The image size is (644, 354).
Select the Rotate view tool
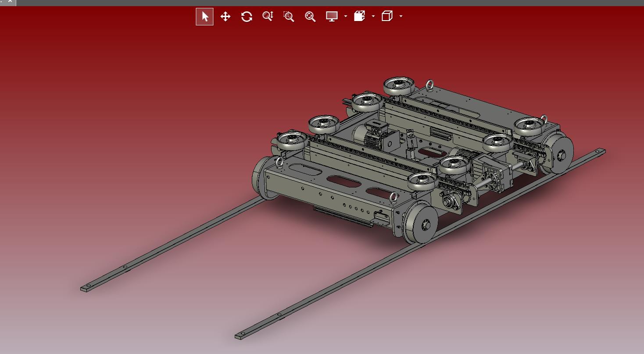click(x=247, y=17)
